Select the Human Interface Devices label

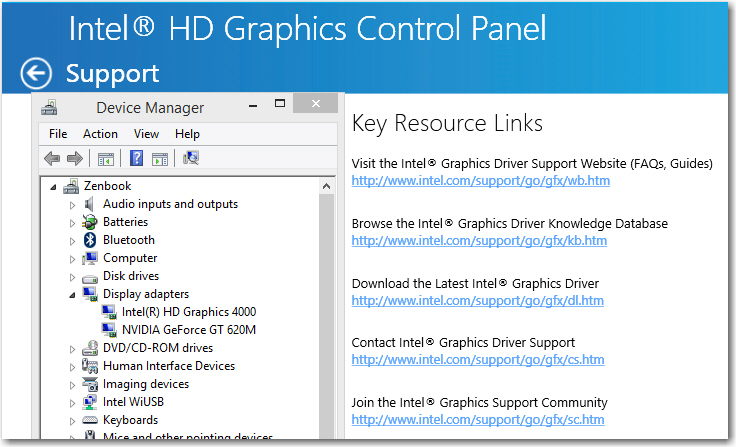tap(169, 366)
